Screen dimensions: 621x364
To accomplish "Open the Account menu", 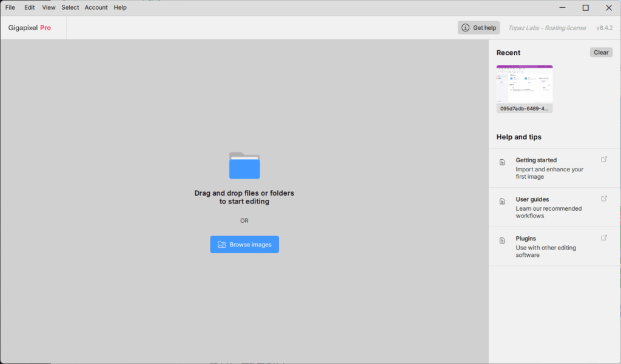I will pyautogui.click(x=96, y=7).
